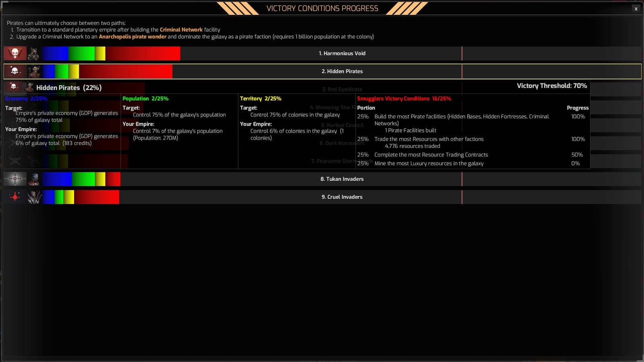Click 'Smugglers Victory Conditions 16/25%' header
This screenshot has height=362, width=644.
pos(404,98)
